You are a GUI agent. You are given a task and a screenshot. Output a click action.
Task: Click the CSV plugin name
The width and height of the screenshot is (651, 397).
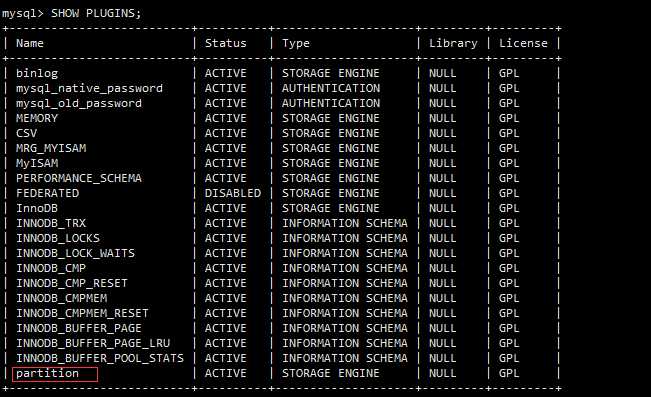27,133
